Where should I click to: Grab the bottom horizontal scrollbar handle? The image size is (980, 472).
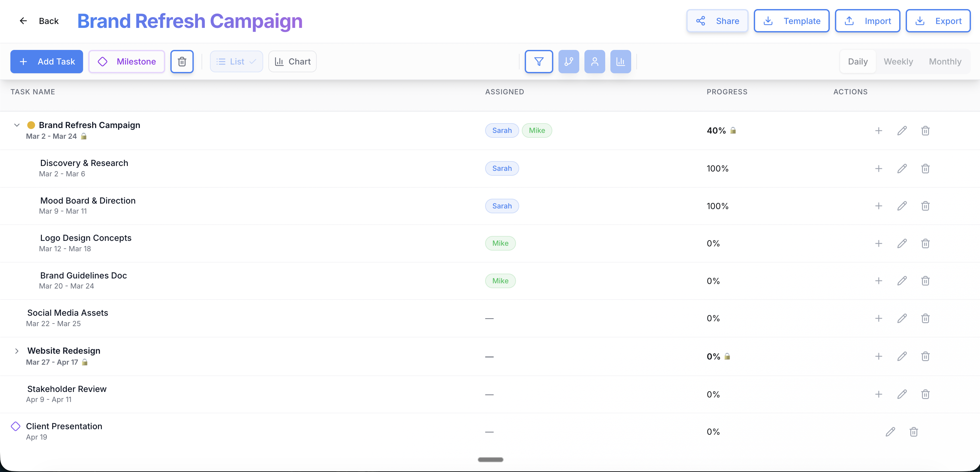click(x=490, y=460)
